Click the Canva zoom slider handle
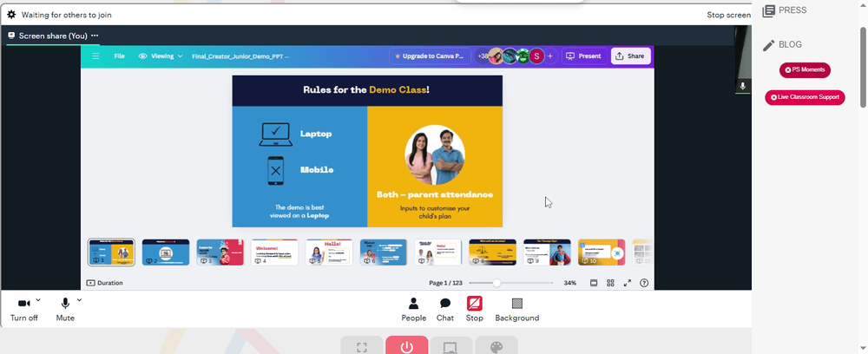Image resolution: width=868 pixels, height=354 pixels. 496,283
